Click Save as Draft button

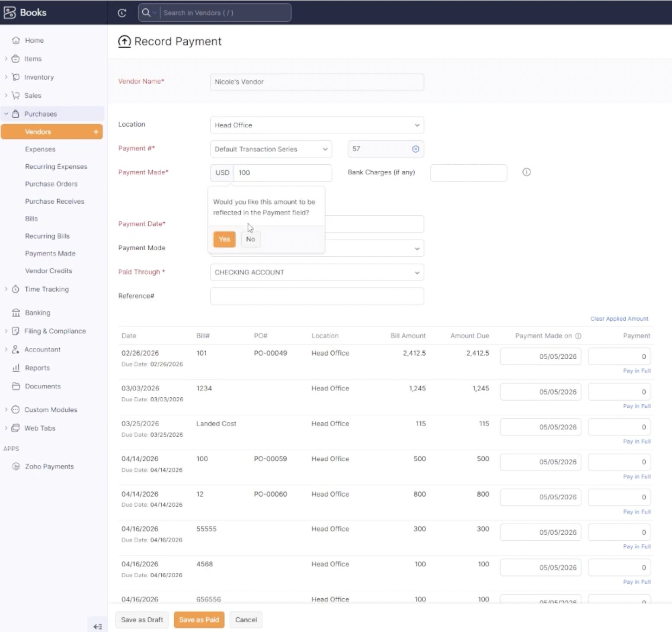142,619
